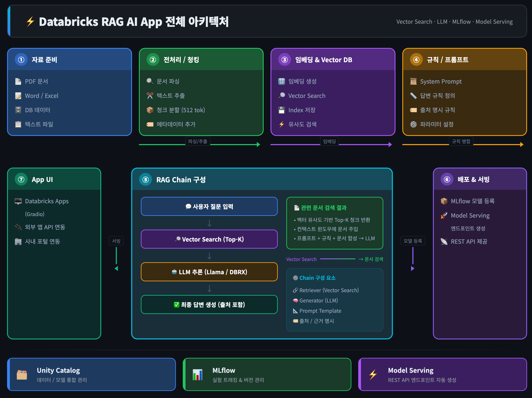Viewport: 532px width, 398px height.
Task: Click the text 프롬프트 + 규칙 + 문서 합성 → LLM
Action: coord(336,238)
